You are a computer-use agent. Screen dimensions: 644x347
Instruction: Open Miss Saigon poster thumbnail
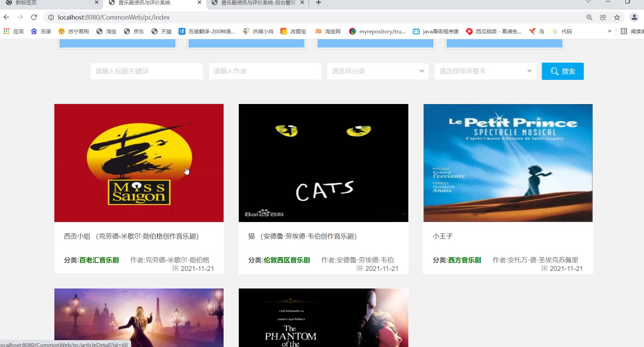click(139, 163)
